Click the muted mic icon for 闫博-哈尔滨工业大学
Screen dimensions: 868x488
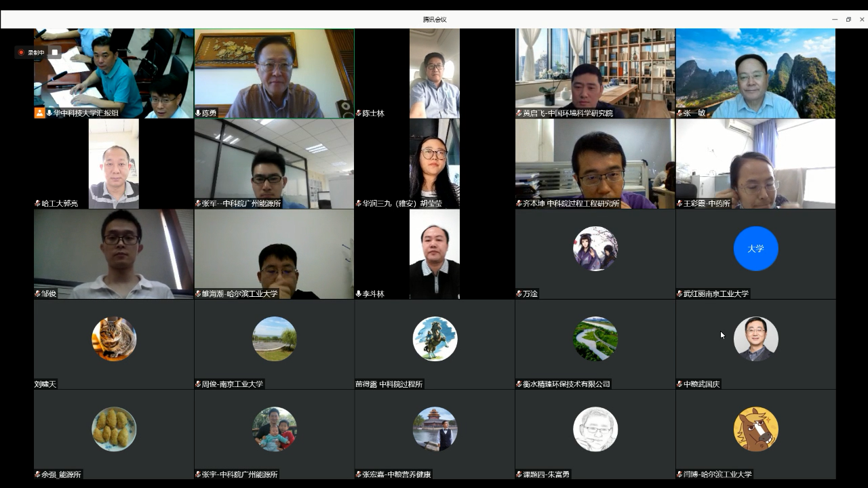(x=679, y=474)
